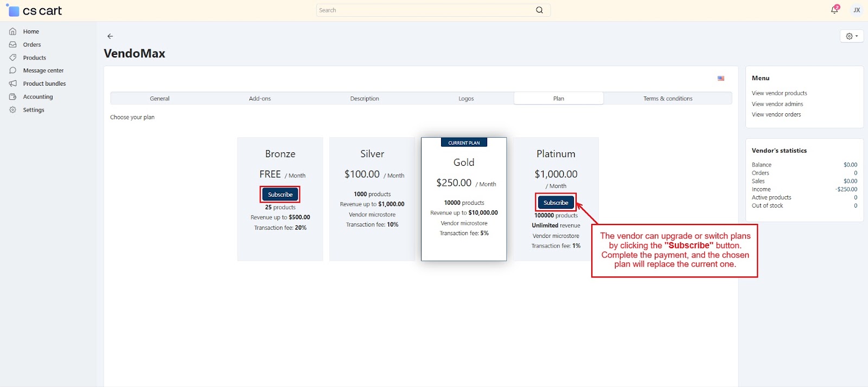Open the JX user account menu

(x=857, y=10)
